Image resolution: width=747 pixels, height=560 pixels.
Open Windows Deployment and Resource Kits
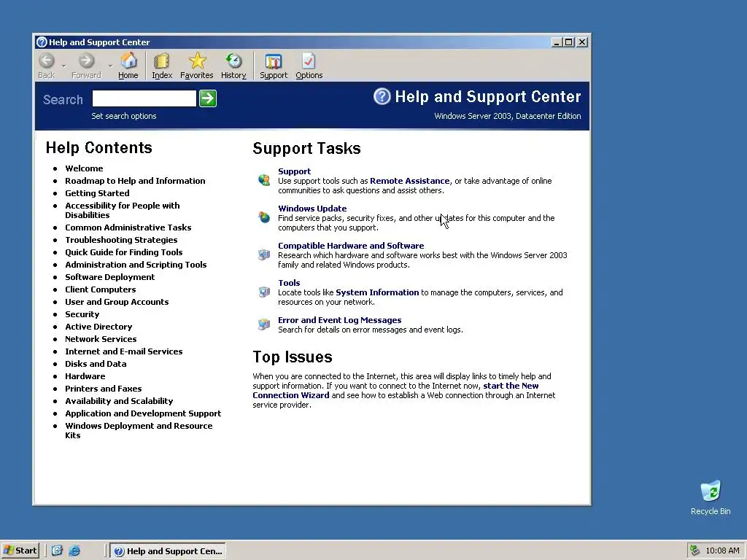pos(139,430)
